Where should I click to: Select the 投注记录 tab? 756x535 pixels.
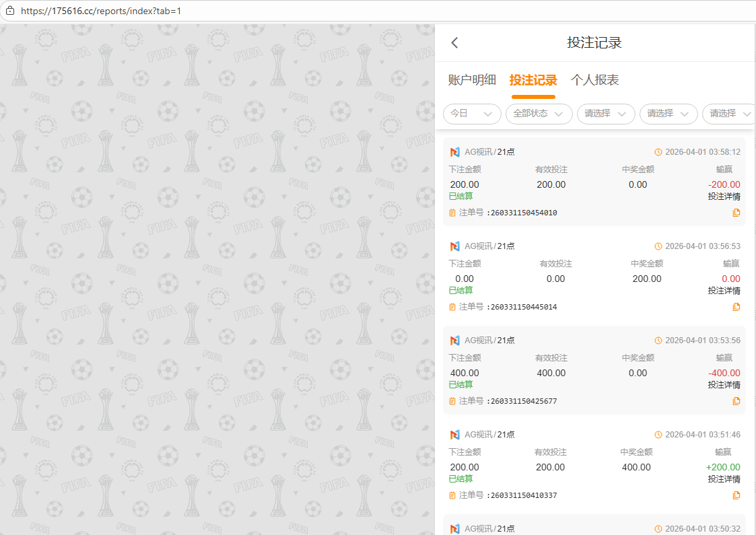click(x=533, y=80)
